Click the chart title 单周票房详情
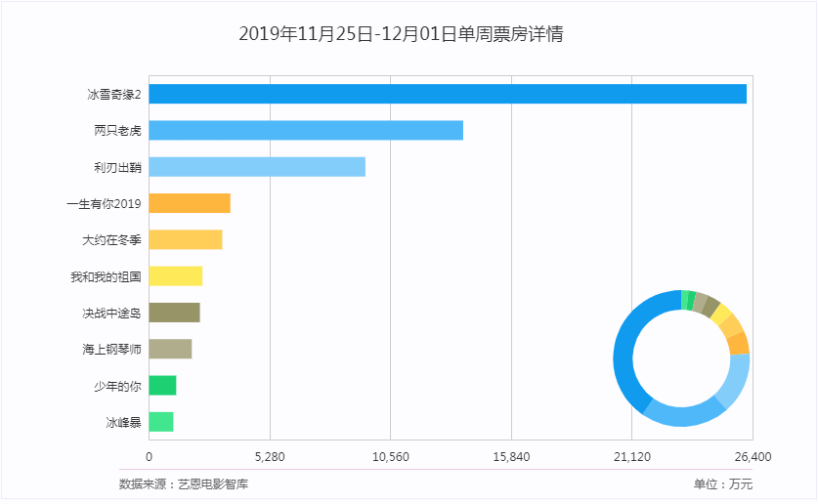This screenshot has height=504, width=818. [401, 34]
